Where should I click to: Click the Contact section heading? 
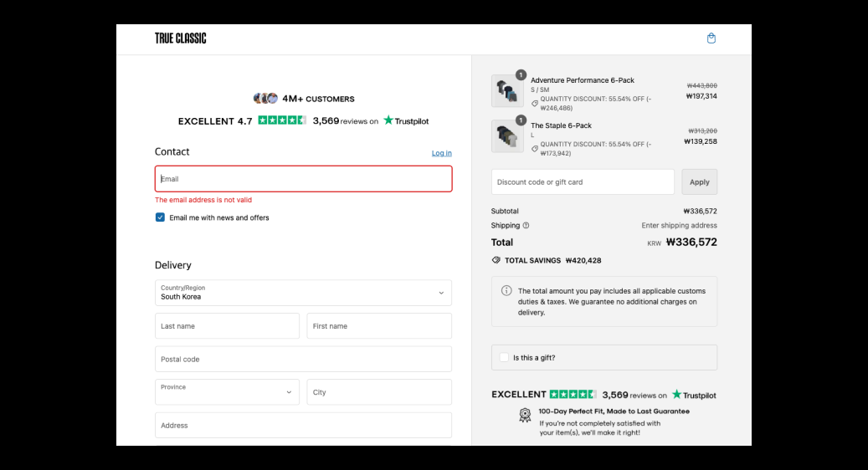[172, 151]
